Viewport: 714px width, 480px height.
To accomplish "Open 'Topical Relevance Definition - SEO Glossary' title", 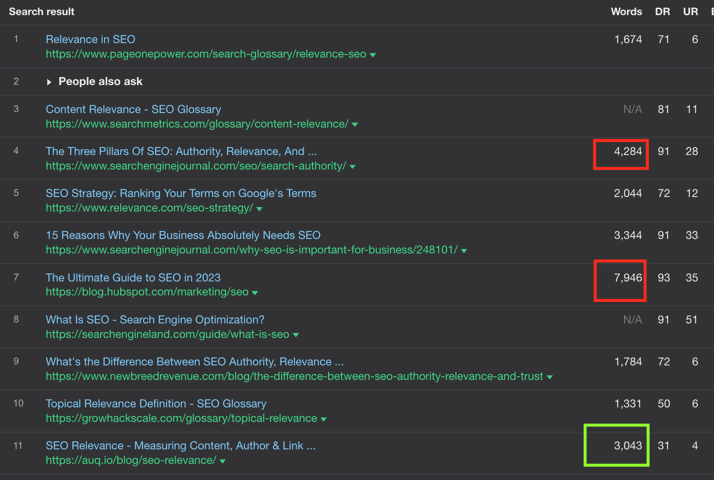I will 156,403.
